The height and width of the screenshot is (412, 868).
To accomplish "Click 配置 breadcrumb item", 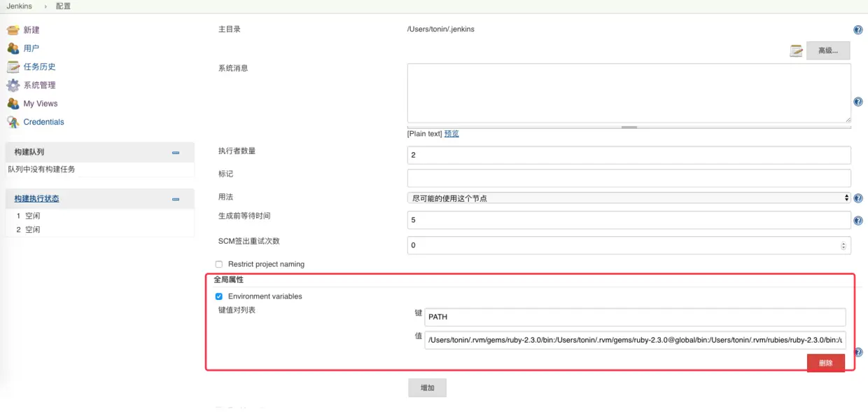I will (62, 6).
